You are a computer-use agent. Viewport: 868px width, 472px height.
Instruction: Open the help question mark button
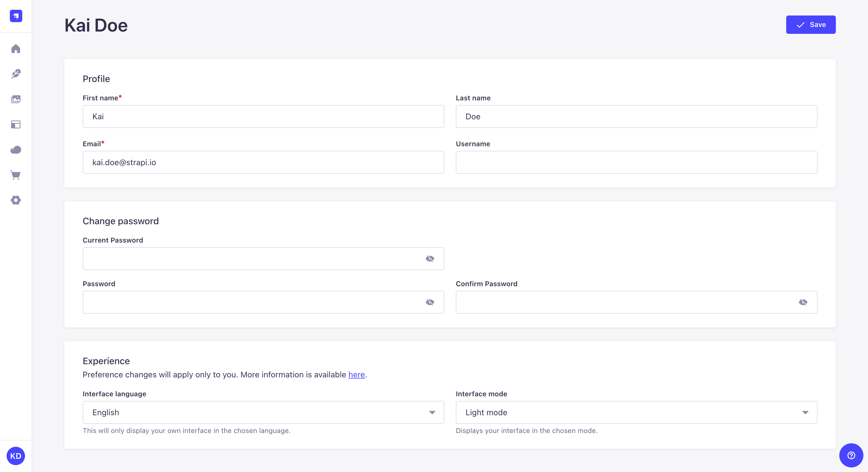click(850, 455)
